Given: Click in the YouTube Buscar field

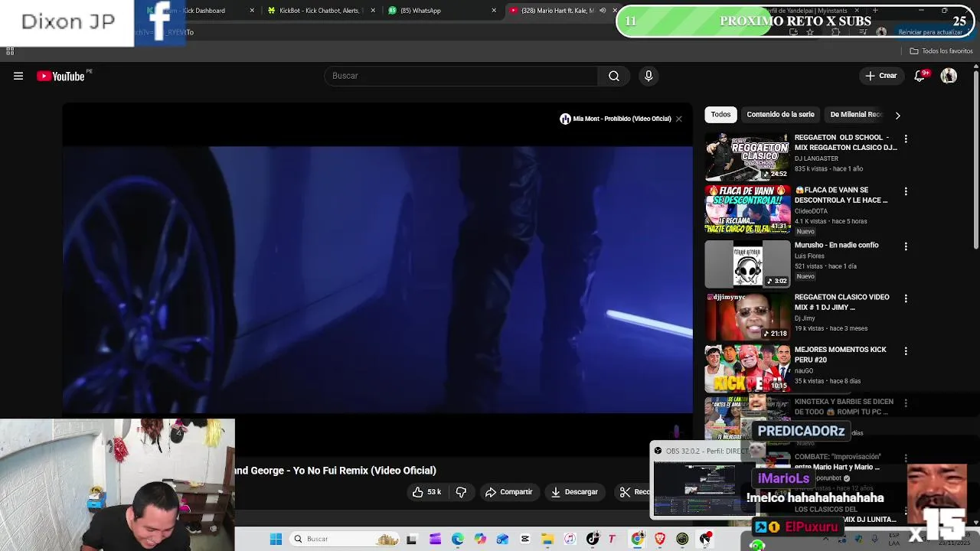Looking at the screenshot, I should click(462, 76).
